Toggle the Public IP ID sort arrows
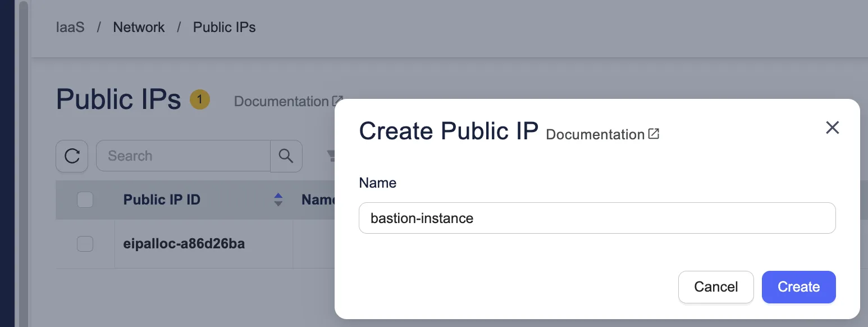 278,199
